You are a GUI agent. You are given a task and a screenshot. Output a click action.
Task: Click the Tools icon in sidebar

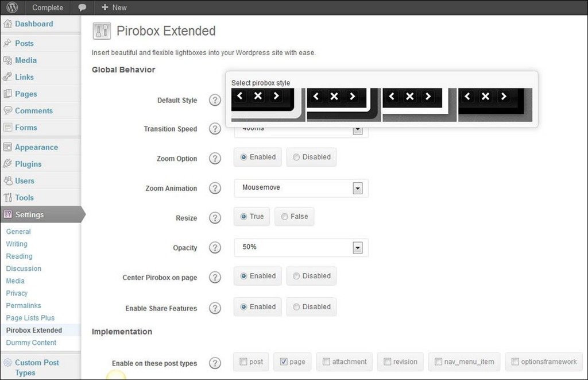pyautogui.click(x=7, y=198)
